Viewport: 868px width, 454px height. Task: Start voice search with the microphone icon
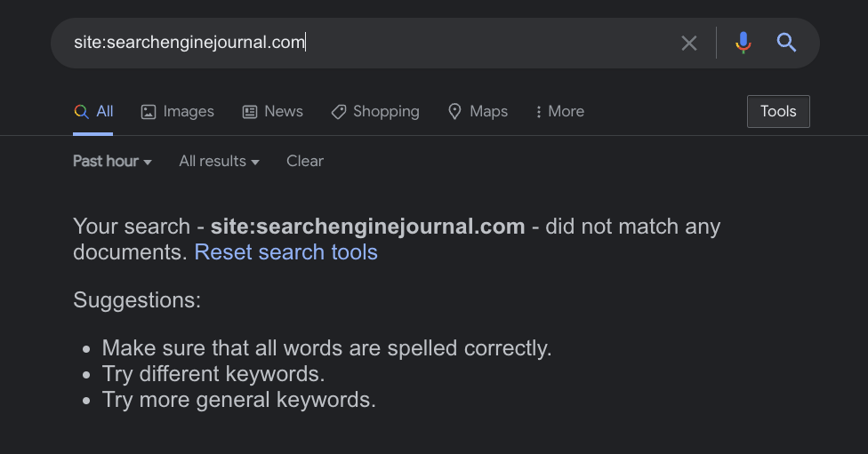click(x=743, y=43)
